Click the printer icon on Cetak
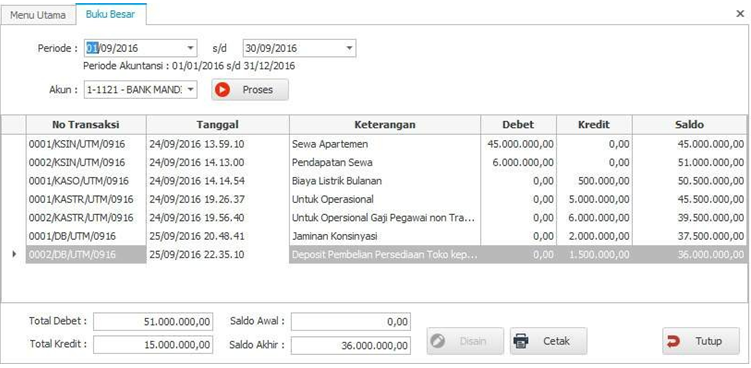This screenshot has width=751, height=368. [x=521, y=341]
